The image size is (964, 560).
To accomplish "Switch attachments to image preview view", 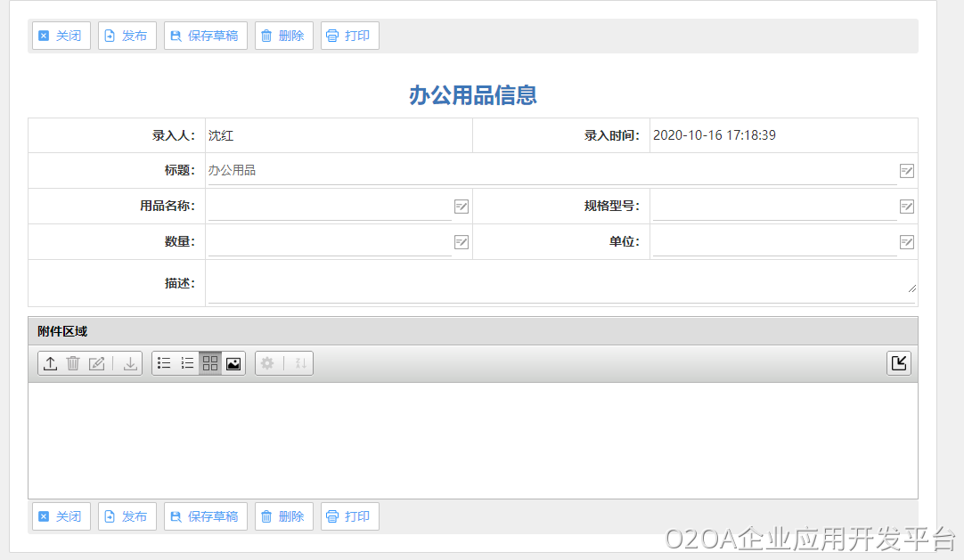I will click(233, 363).
